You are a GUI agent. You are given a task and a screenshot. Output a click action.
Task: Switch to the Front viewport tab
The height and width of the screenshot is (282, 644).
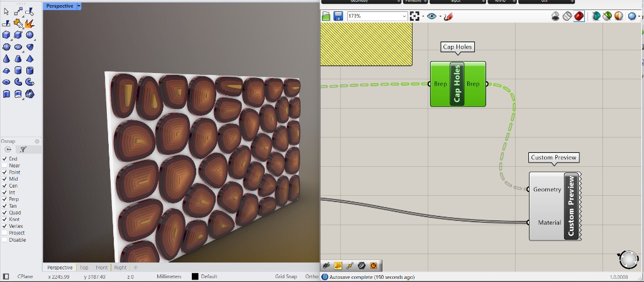101,267
